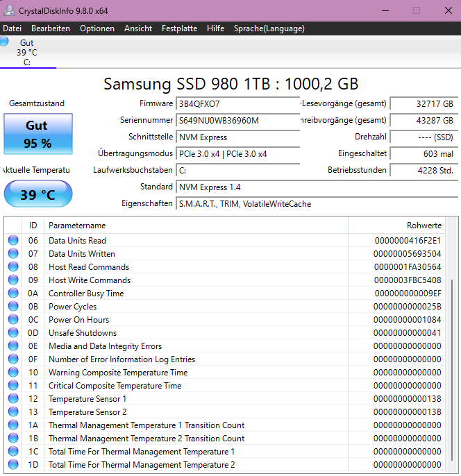Click status icon for Temperature Sensor 2

pyautogui.click(x=13, y=411)
